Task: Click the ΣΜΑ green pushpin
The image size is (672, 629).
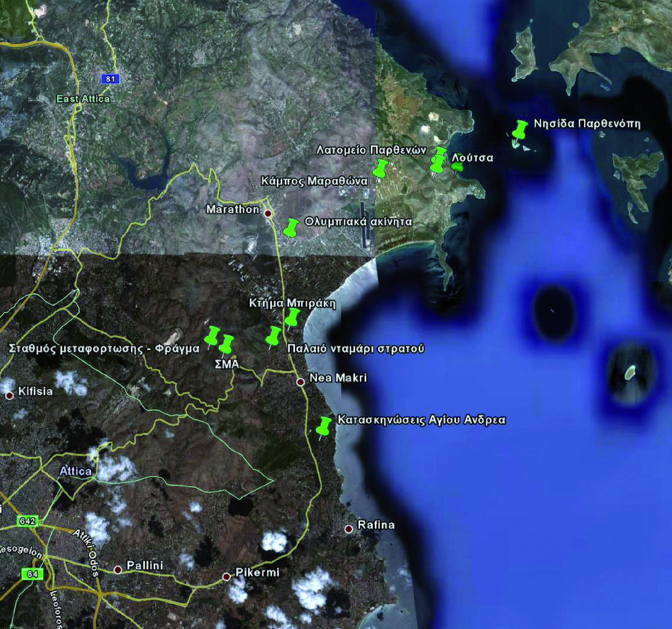Action: click(226, 344)
